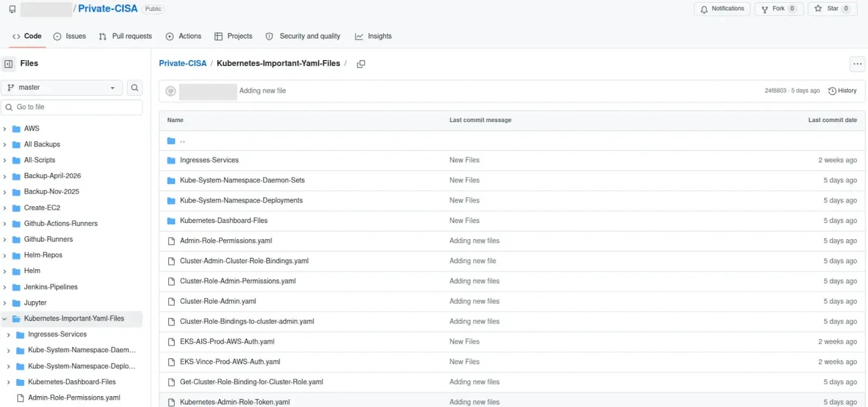Open the Private-CISA repository title link
This screenshot has height=407, width=868.
(107, 9)
